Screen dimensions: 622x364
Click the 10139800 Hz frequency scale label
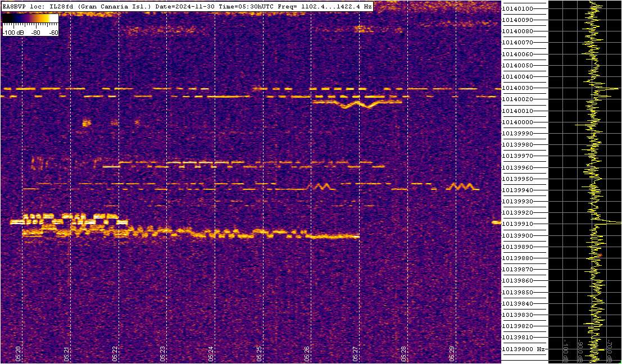point(523,349)
